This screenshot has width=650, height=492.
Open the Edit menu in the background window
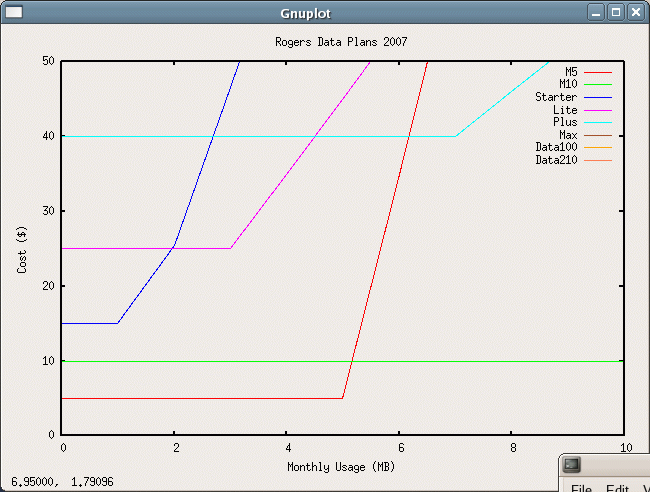(618, 488)
